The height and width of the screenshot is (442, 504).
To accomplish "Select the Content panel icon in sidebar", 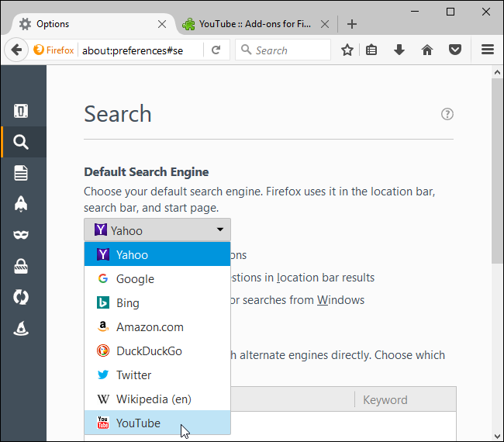I will click(x=21, y=173).
